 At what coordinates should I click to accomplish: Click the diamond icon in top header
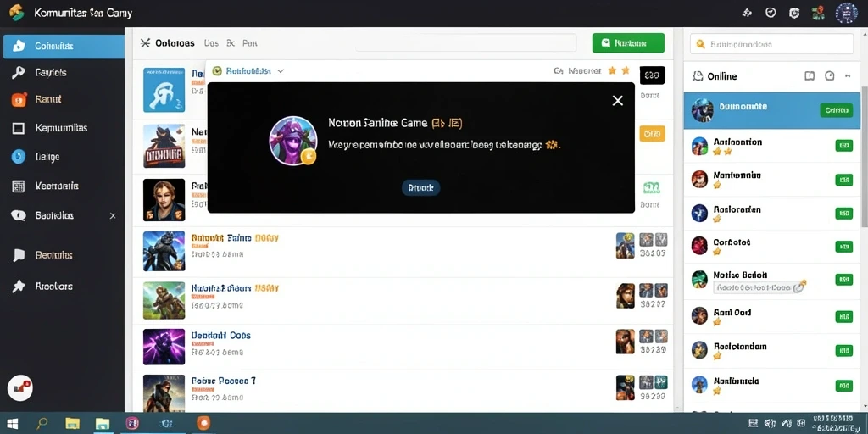point(747,13)
